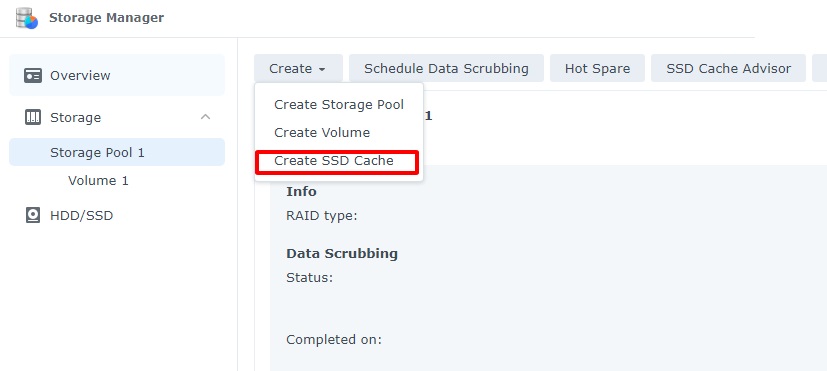The height and width of the screenshot is (371, 827).
Task: Open Volume 1 in sidebar tree
Action: (98, 180)
